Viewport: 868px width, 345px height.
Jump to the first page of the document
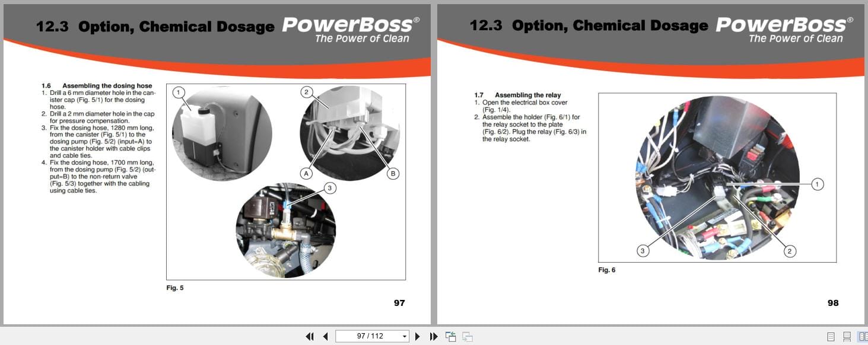point(310,336)
